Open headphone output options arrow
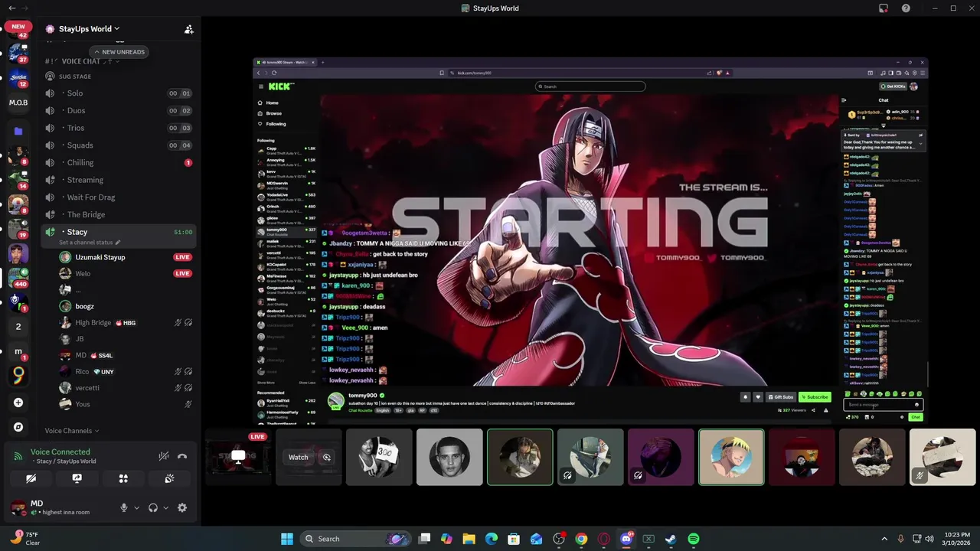Image resolution: width=980 pixels, height=551 pixels. (x=165, y=507)
